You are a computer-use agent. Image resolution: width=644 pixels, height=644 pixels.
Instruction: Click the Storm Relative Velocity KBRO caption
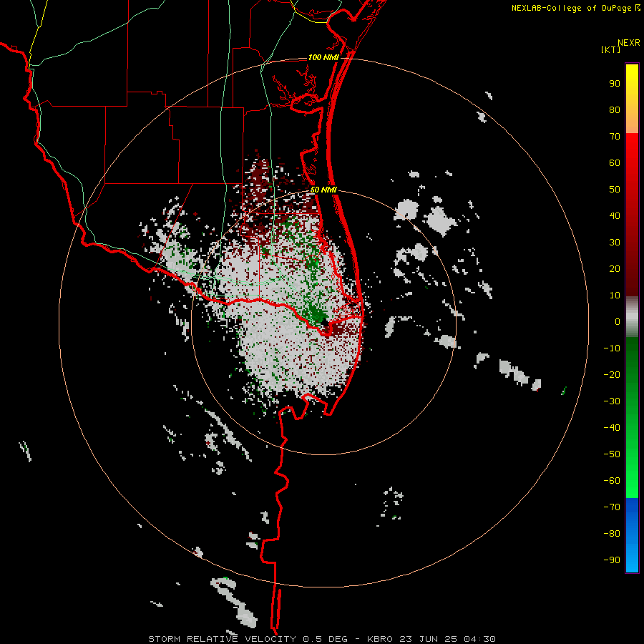(322, 639)
